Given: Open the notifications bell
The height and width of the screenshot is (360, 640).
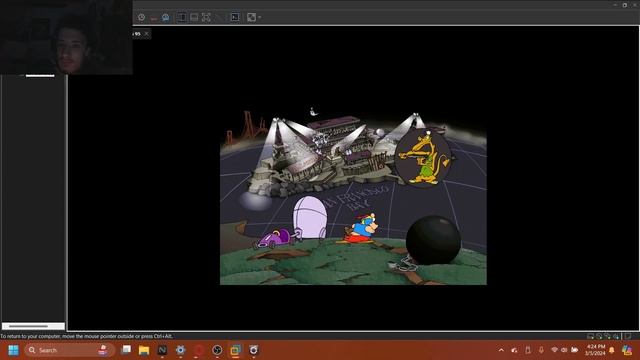Looking at the screenshot, I should [612, 350].
